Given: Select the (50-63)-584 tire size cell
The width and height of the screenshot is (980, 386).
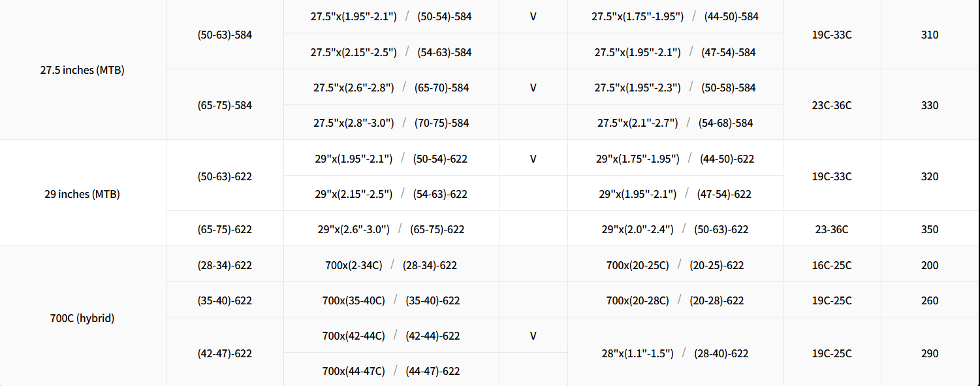Looking at the screenshot, I should (x=225, y=35).
